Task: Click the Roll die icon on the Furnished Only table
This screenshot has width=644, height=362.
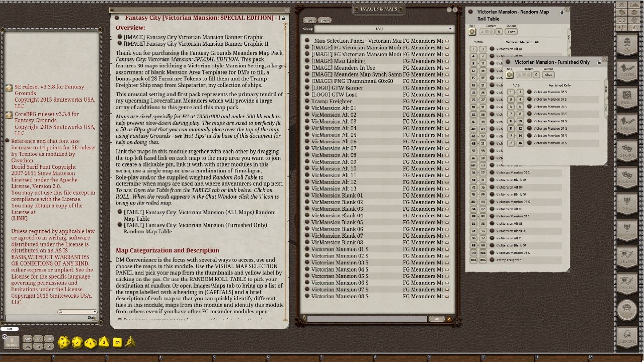Action: click(x=509, y=74)
